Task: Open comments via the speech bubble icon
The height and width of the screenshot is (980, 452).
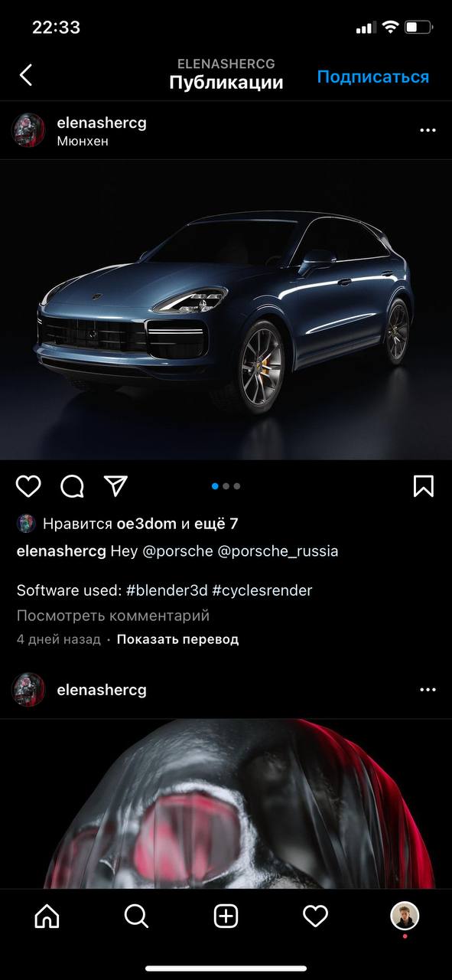Action: [x=72, y=485]
